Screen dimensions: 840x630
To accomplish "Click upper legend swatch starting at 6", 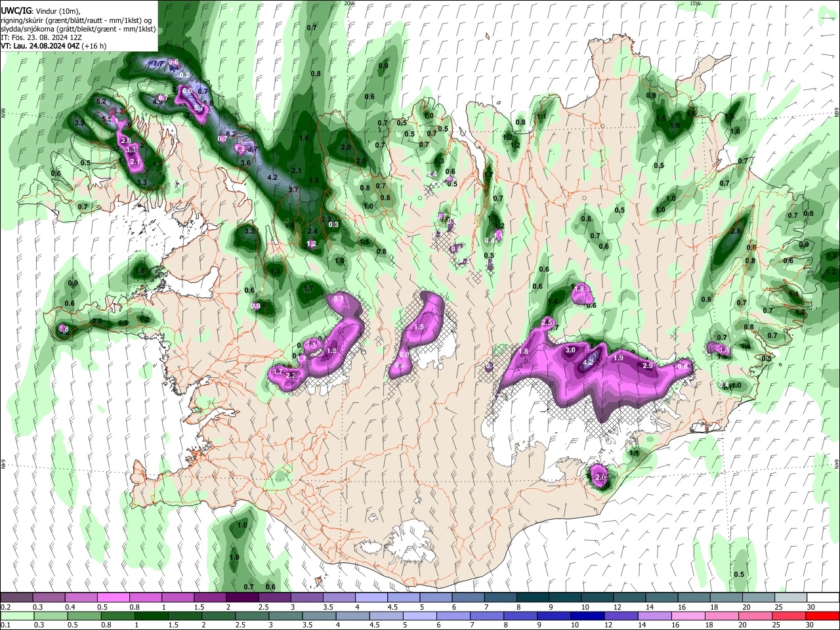I will point(467,598).
